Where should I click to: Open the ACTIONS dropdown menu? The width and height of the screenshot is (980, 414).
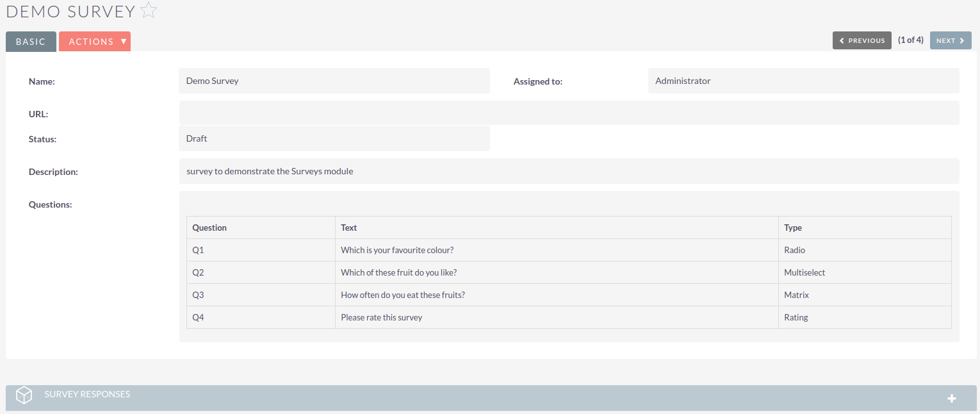95,41
